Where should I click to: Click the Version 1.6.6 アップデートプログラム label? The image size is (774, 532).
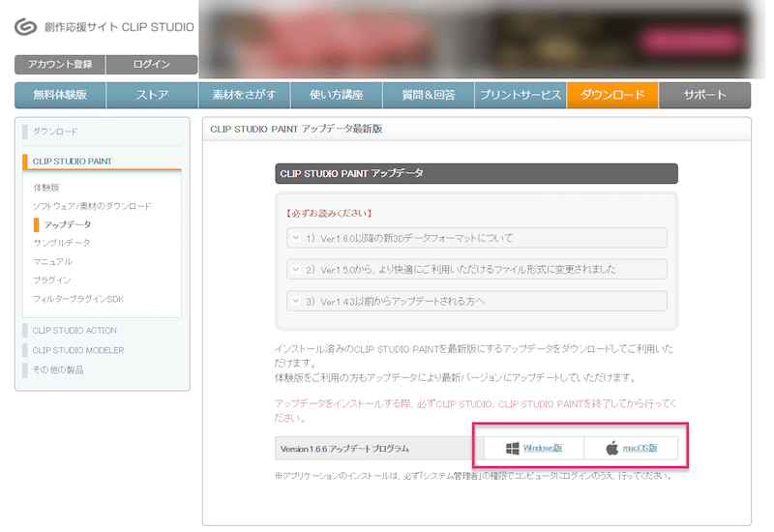(x=344, y=449)
